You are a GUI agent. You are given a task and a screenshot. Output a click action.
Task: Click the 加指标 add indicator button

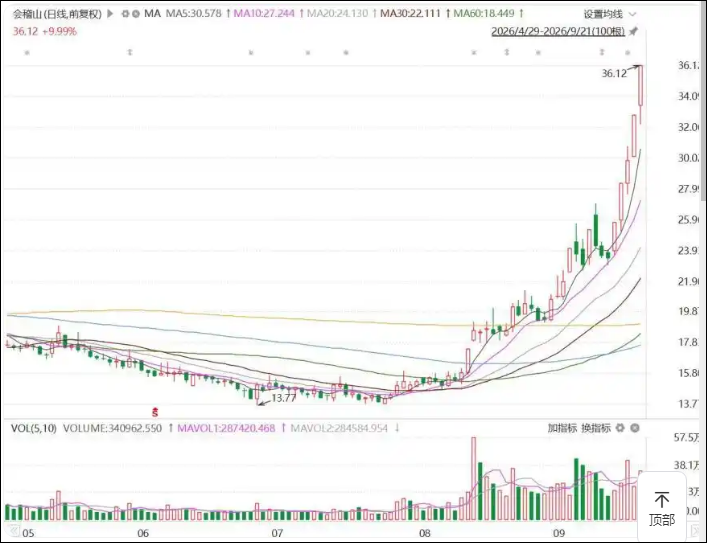(x=562, y=428)
